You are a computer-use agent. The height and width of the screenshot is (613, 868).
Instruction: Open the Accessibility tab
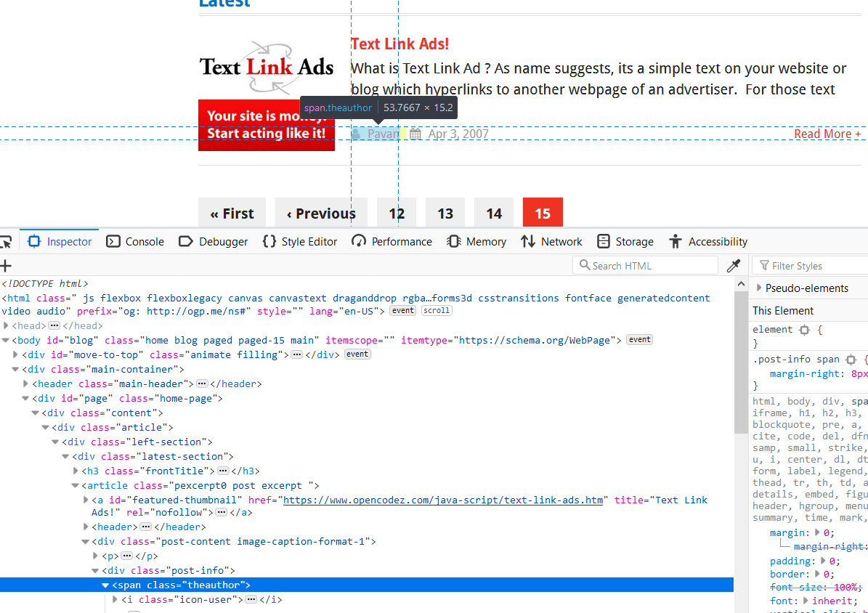click(708, 241)
